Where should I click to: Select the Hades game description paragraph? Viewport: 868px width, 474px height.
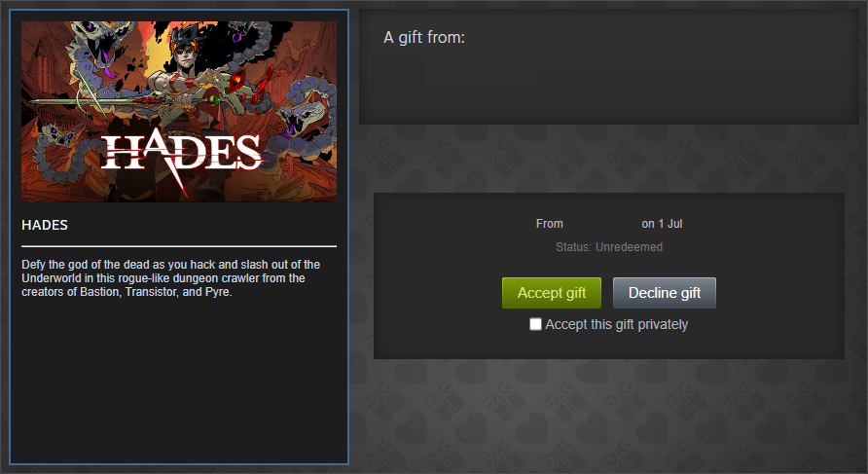[171, 278]
